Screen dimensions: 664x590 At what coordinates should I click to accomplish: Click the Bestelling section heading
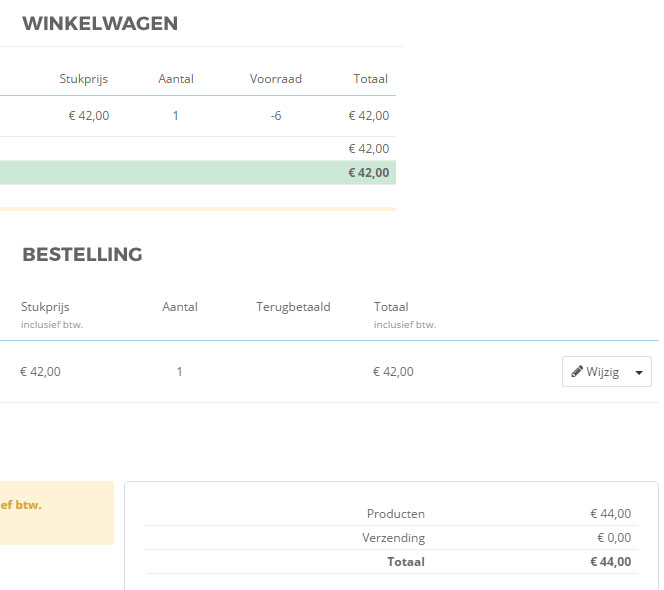[x=82, y=255]
